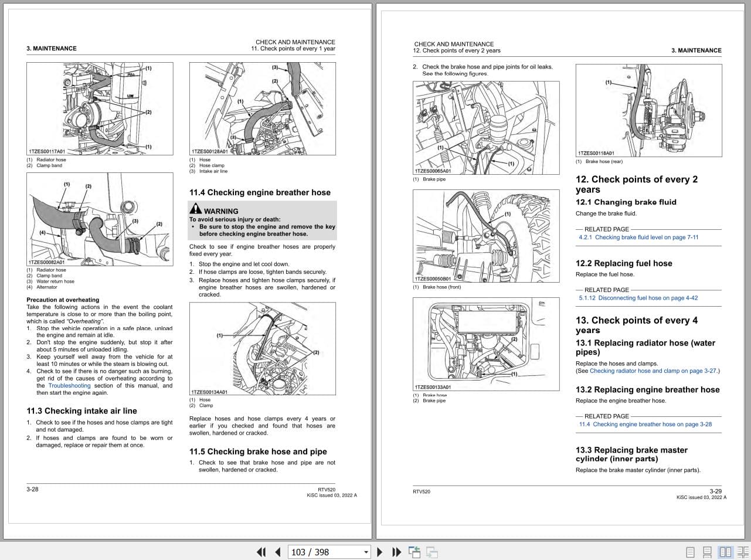Screen dimensions: 751x560
Task: Select continuous scrolling page layout
Action: [706, 552]
